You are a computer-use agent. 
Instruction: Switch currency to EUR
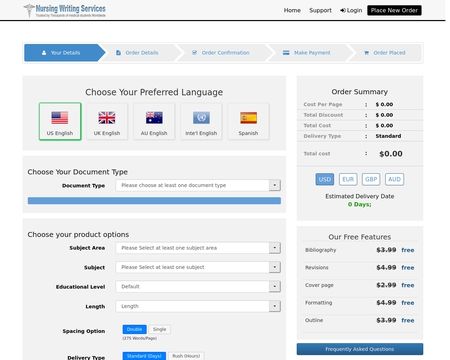348,179
